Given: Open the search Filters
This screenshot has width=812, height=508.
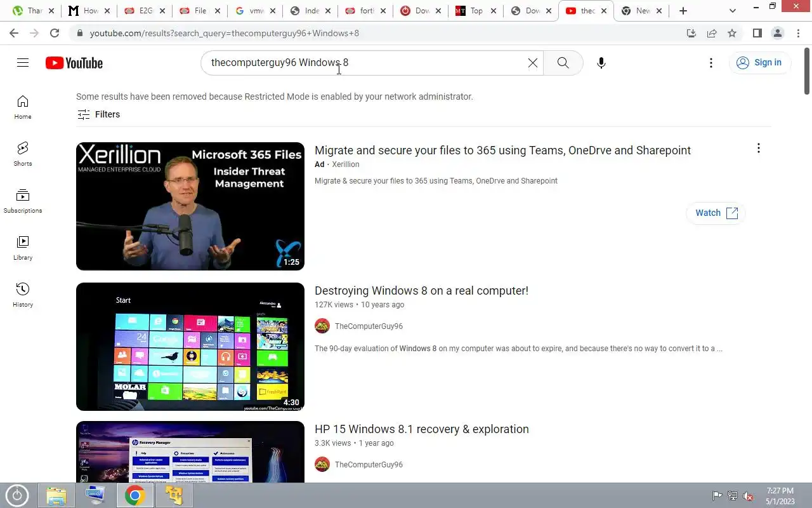Looking at the screenshot, I should (x=98, y=114).
